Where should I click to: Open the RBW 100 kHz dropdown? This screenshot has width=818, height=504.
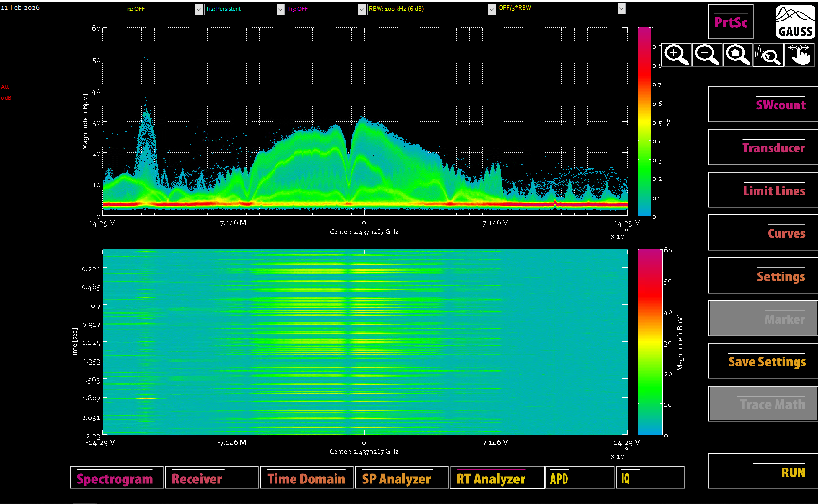[x=431, y=8]
